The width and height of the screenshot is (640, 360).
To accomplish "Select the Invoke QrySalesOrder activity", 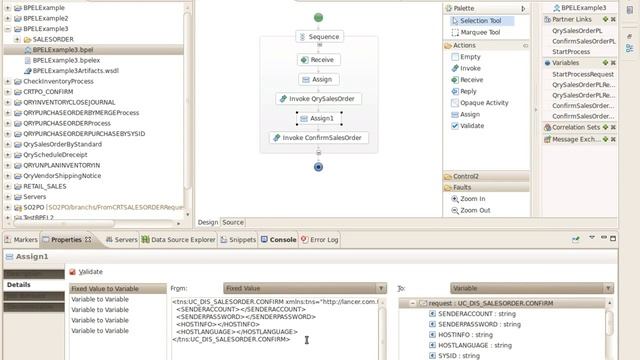I will pos(318,99).
